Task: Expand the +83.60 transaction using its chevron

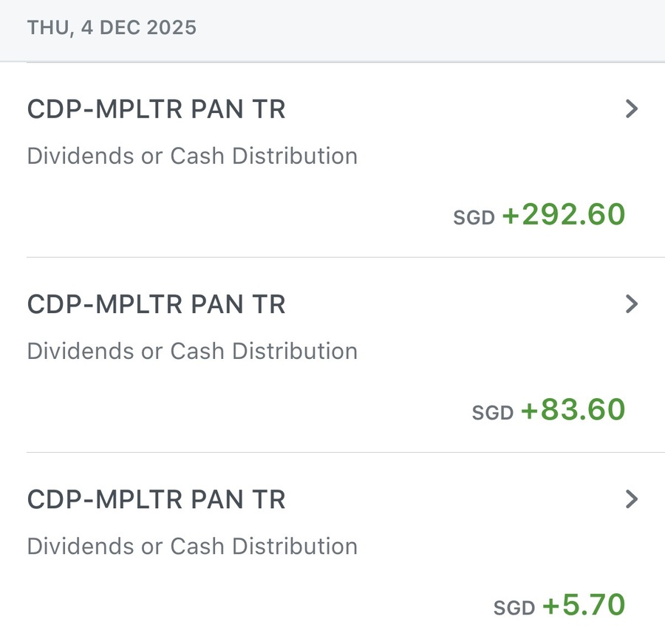Action: pyautogui.click(x=631, y=304)
